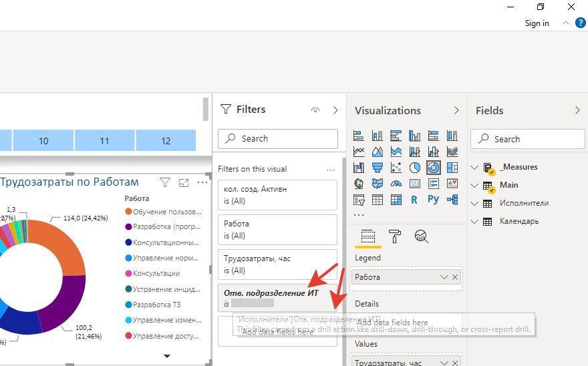Open the Трудозатраты, час filter card
The width and height of the screenshot is (588, 366).
point(277,264)
